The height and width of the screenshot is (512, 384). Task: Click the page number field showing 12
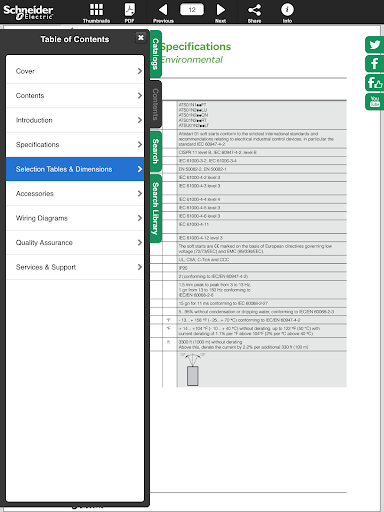[192, 10]
